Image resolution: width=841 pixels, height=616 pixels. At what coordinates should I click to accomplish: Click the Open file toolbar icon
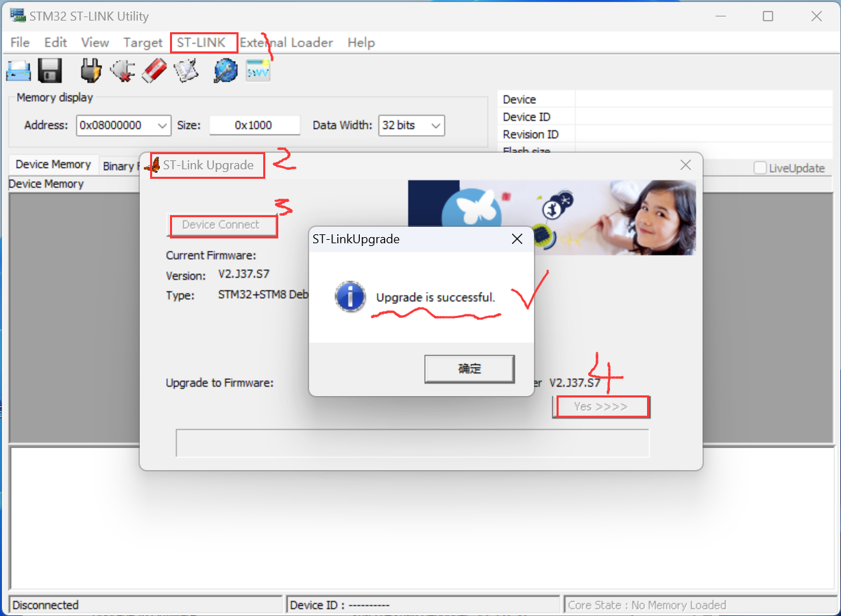click(x=19, y=70)
